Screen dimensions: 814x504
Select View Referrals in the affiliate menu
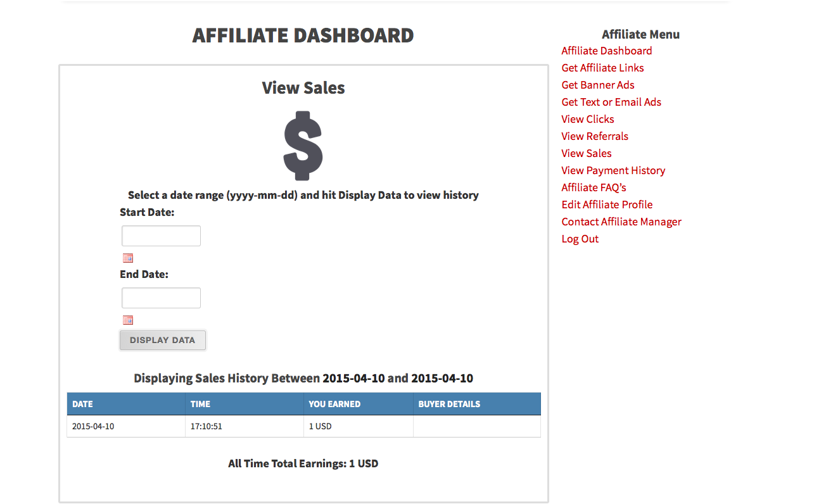(595, 136)
